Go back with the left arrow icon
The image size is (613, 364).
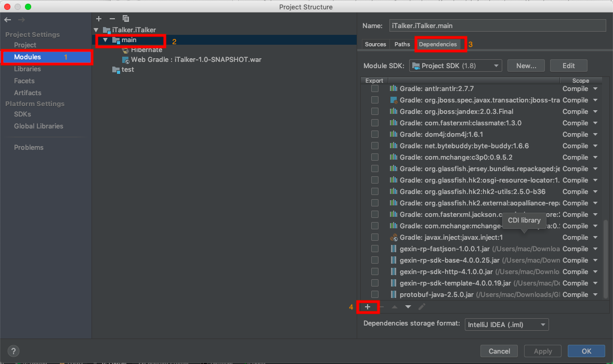tap(8, 20)
